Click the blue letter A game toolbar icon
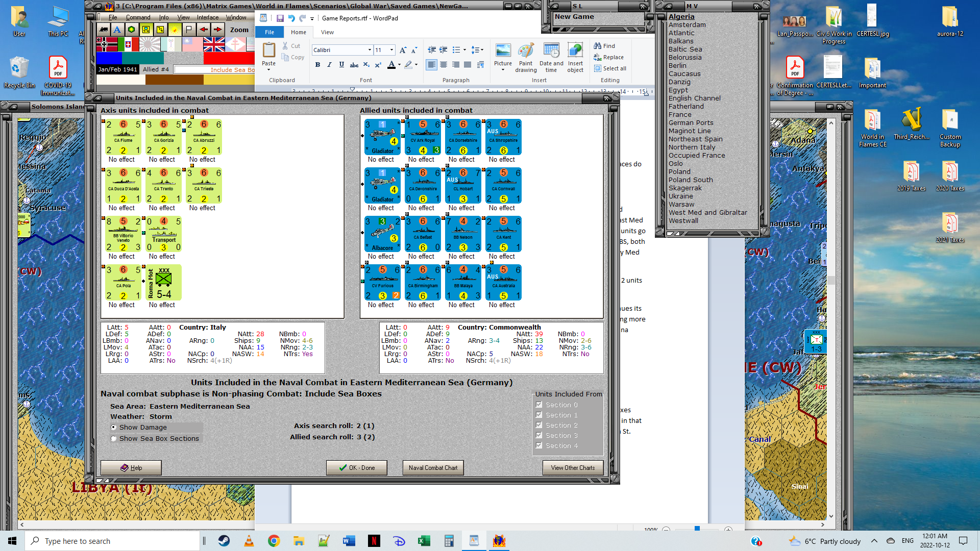 (117, 30)
